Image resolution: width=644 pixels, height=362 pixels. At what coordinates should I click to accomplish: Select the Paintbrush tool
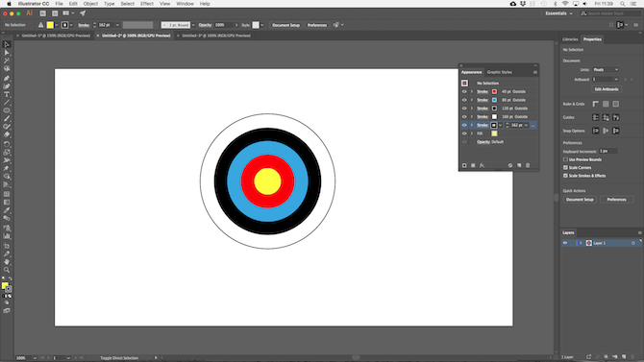7,119
